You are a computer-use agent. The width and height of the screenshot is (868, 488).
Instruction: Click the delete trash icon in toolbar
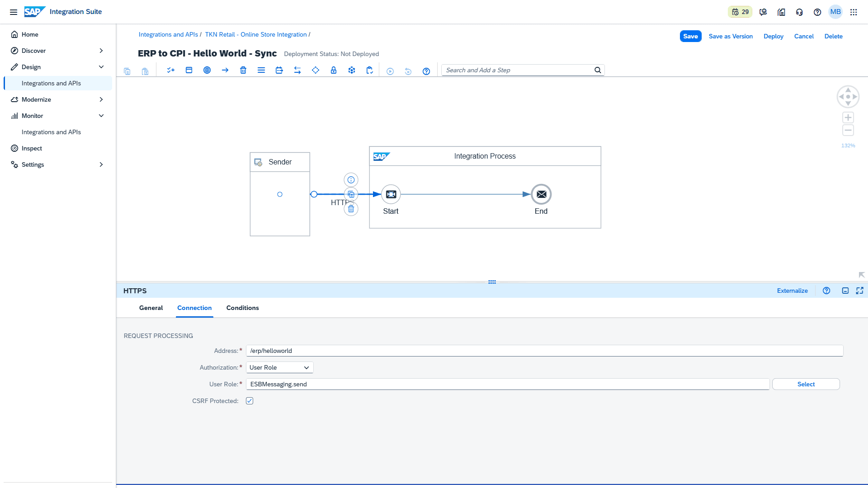click(x=243, y=70)
